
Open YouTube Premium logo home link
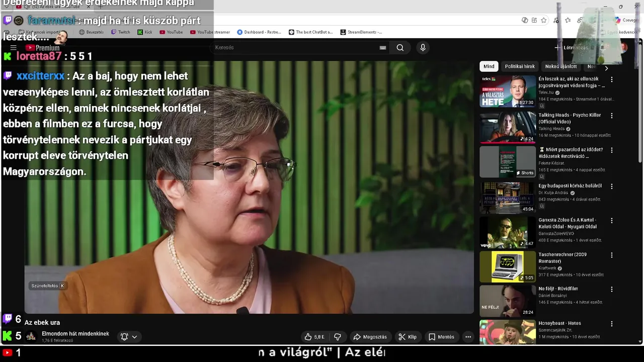click(x=42, y=48)
